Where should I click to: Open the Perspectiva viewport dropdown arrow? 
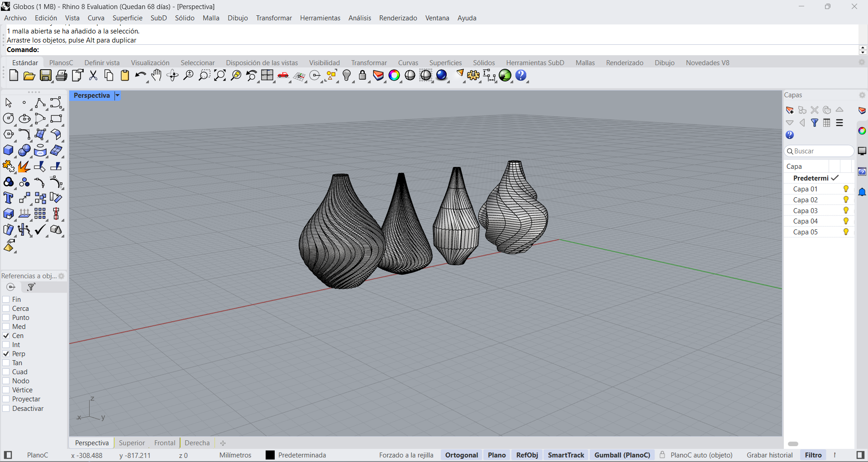point(117,95)
